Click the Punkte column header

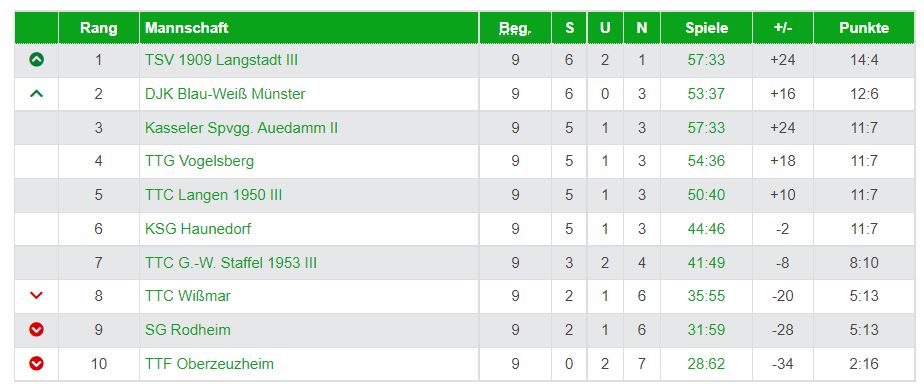point(864,28)
